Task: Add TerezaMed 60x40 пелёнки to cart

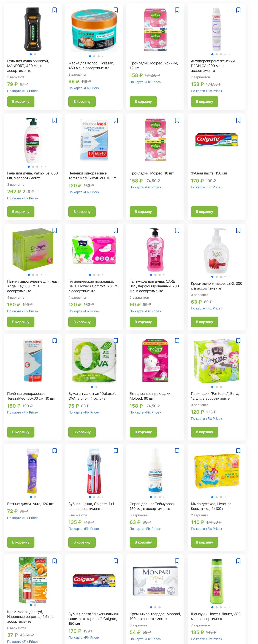Action: click(82, 211)
